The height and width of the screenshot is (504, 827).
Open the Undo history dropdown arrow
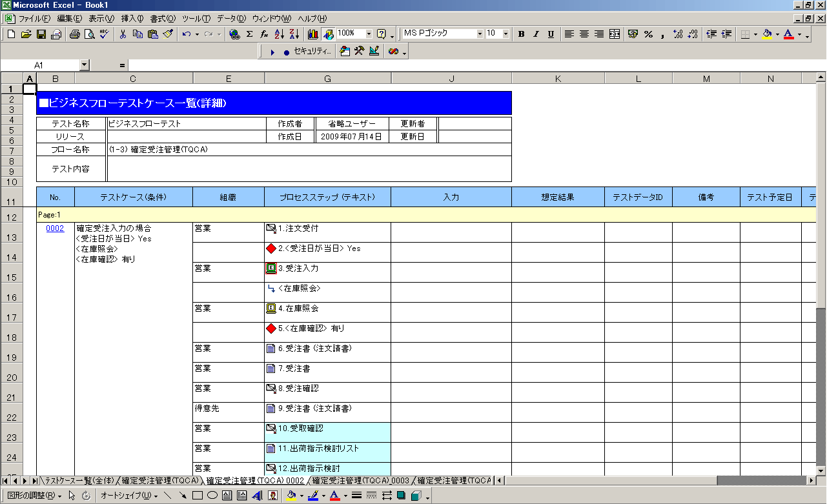pyautogui.click(x=196, y=34)
